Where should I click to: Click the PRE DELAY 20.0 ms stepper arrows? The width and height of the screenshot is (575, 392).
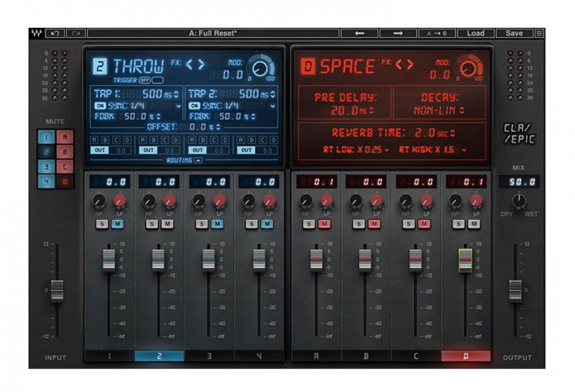pyautogui.click(x=371, y=111)
